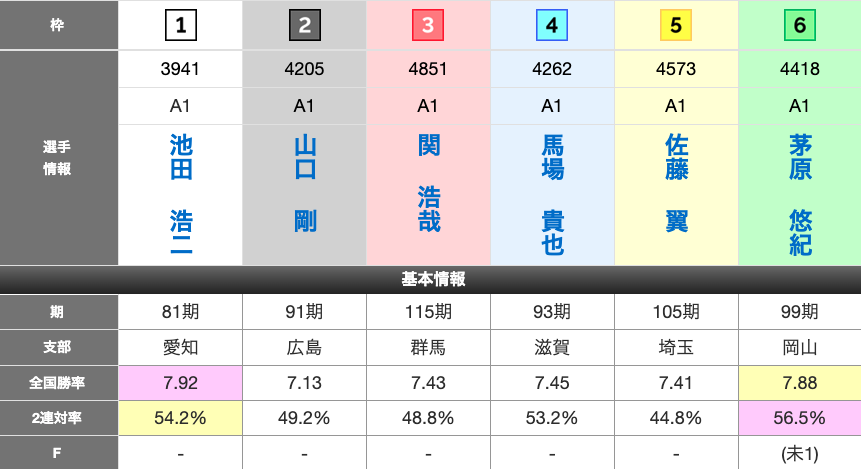Open racer 池田浩二 profile link
The image size is (861, 469).
180,195
